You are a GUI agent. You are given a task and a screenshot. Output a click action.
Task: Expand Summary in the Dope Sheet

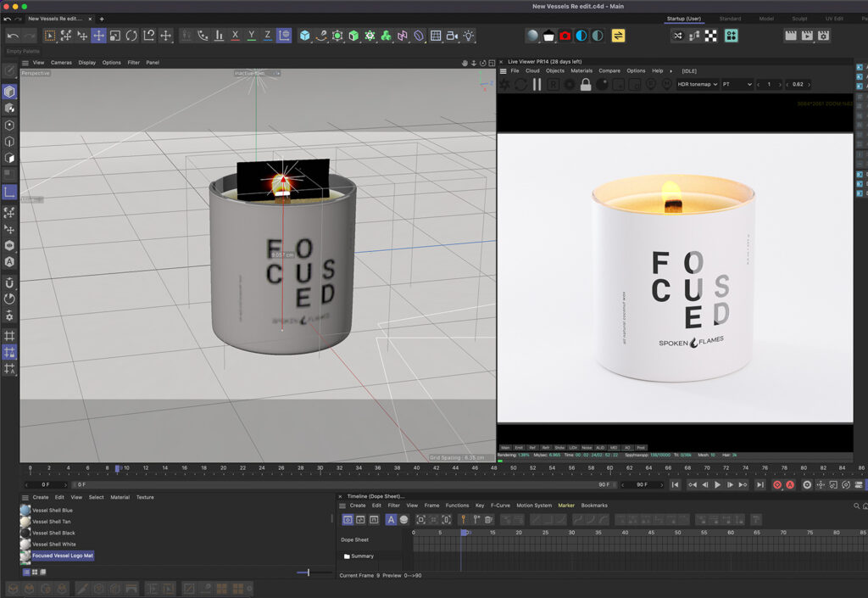pyautogui.click(x=363, y=556)
